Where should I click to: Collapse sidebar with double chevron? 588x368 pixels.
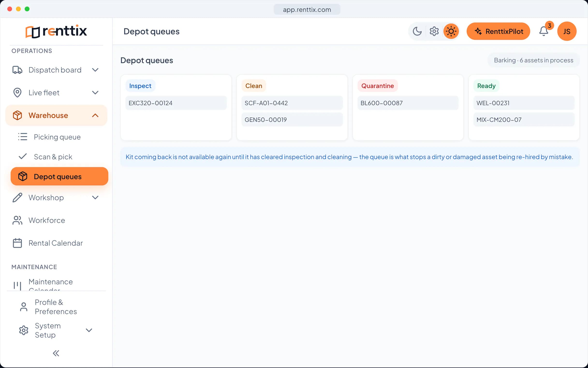pyautogui.click(x=56, y=353)
